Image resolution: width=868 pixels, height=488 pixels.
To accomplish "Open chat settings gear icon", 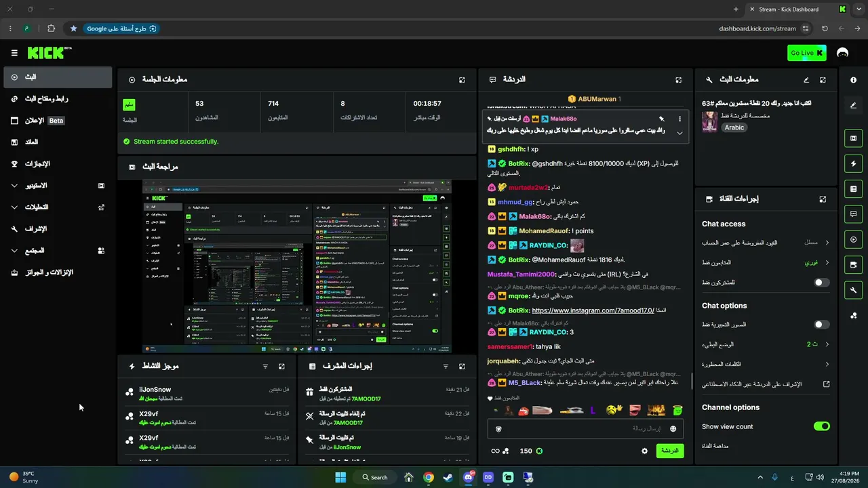I will coord(645,451).
